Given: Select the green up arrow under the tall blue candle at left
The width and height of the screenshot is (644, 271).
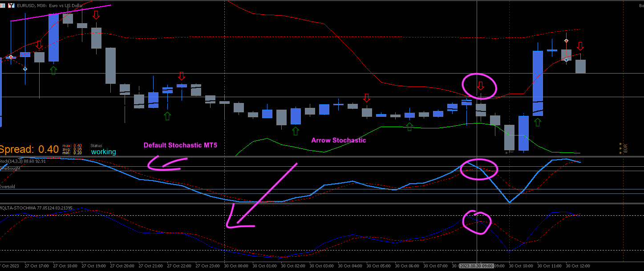Looking at the screenshot, I should point(53,70).
